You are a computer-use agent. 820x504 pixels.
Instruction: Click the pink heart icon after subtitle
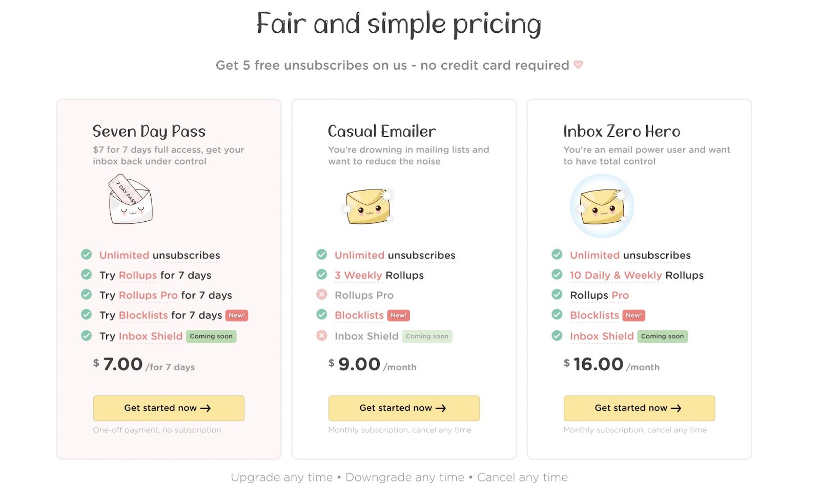(x=578, y=65)
